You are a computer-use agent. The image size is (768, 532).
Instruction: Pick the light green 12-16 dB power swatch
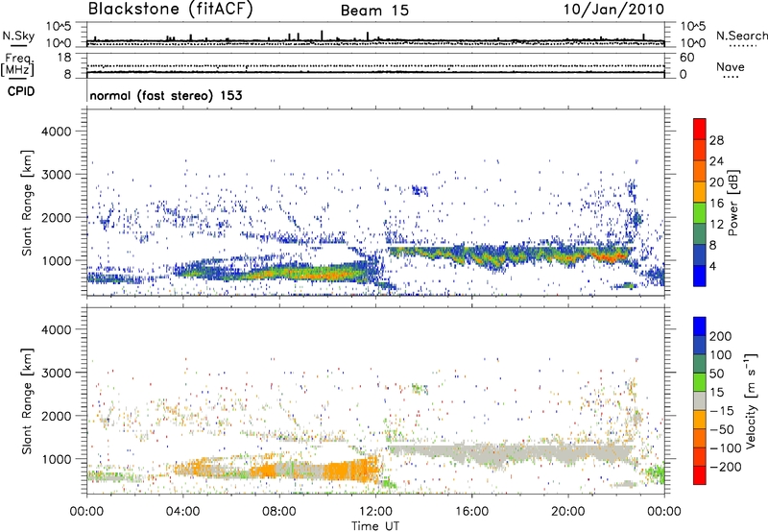tap(700, 213)
